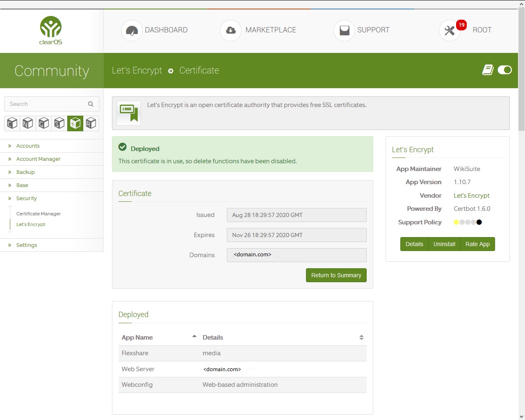This screenshot has width=525, height=420.
Task: Open the Dashboard gauge icon
Action: (x=132, y=30)
